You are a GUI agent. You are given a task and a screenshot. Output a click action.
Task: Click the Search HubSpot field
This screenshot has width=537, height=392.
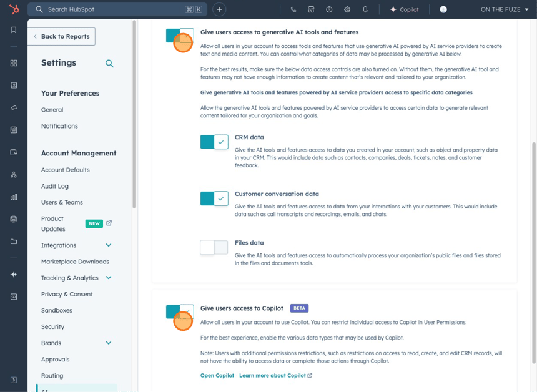click(x=117, y=9)
